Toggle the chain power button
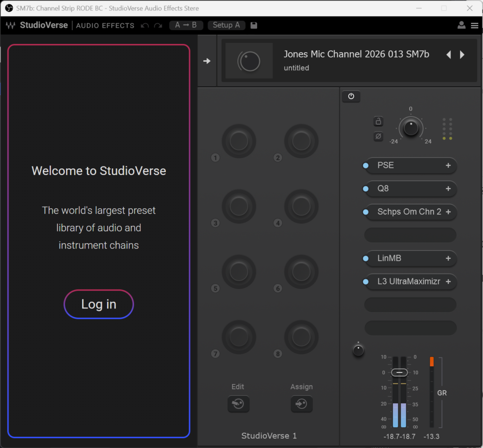Viewport: 483px width, 448px height. pos(351,96)
